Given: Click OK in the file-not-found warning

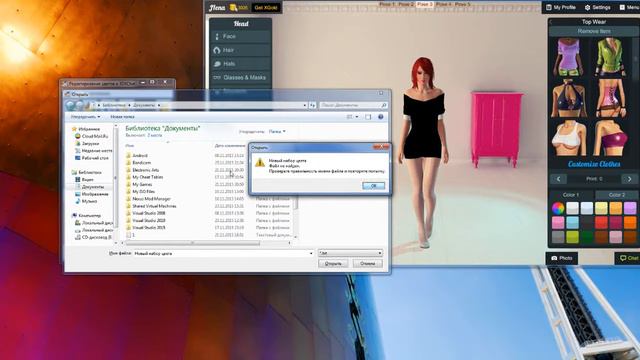Looking at the screenshot, I should (373, 186).
